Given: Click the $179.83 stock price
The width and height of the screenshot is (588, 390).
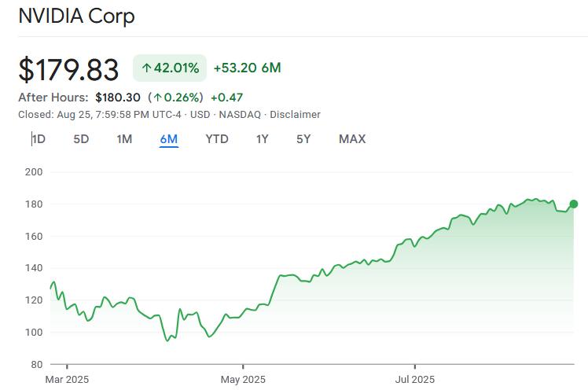Looking at the screenshot, I should (68, 69).
